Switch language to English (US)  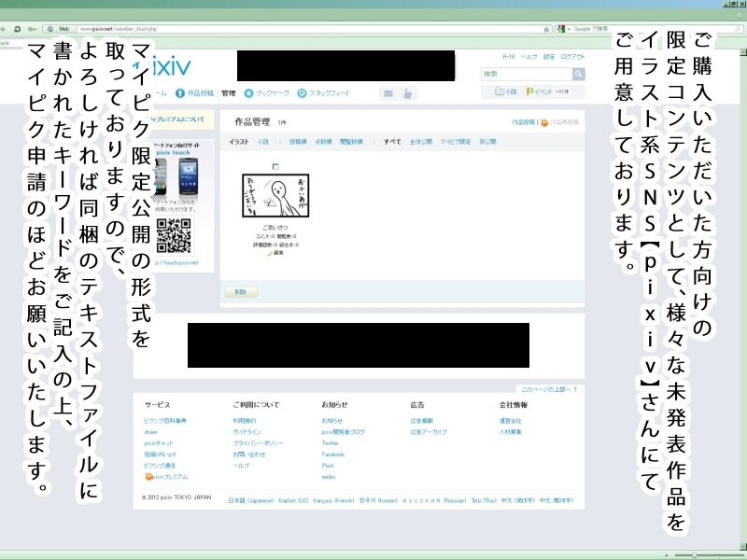point(293,500)
